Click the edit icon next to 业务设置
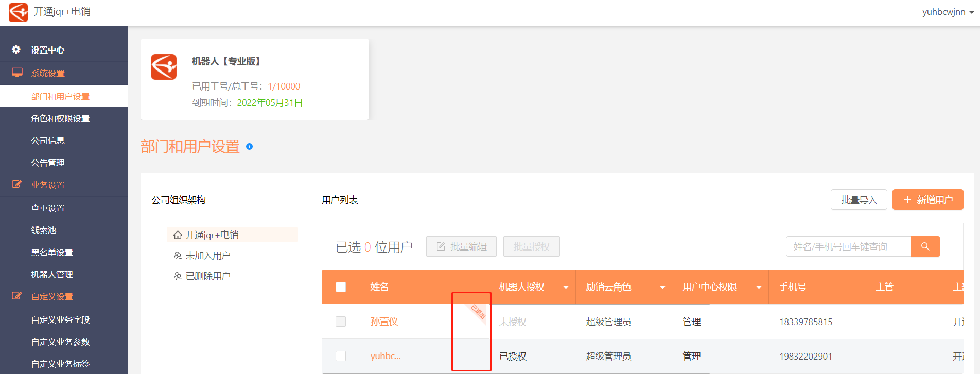Screen dimensions: 980x374 pyautogui.click(x=17, y=184)
